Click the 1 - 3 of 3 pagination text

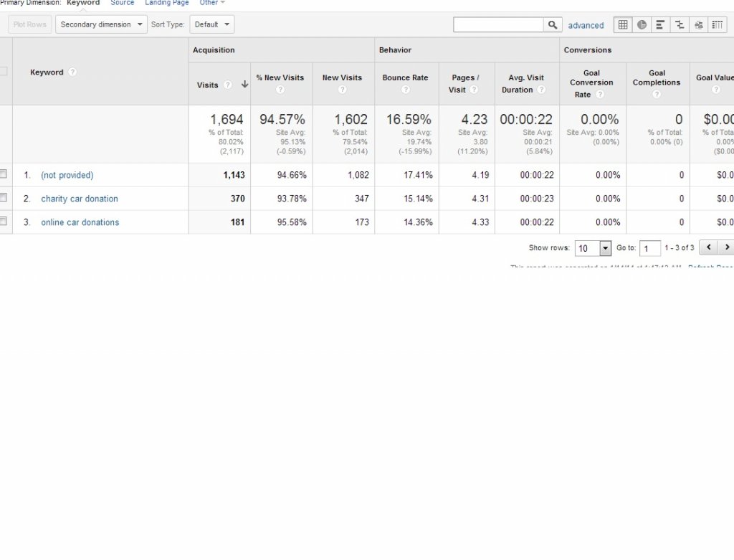click(680, 247)
